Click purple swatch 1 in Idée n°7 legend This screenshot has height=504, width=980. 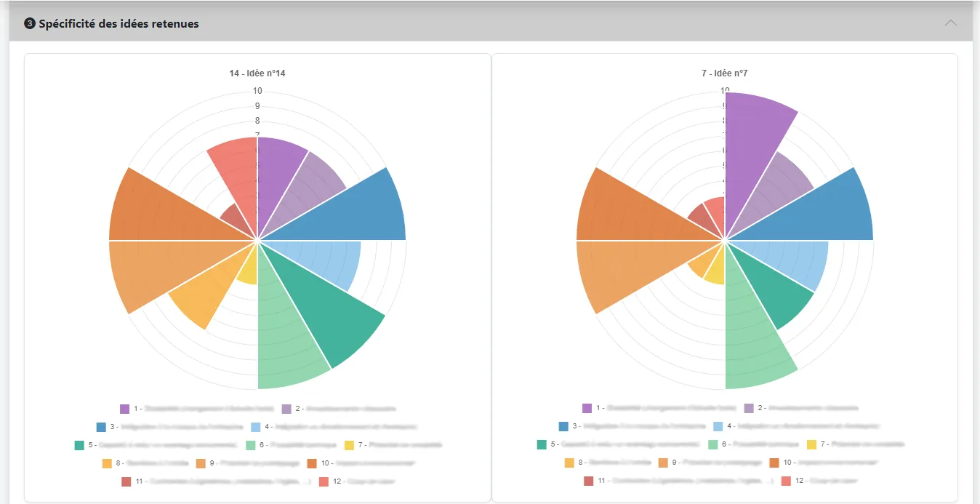click(587, 409)
